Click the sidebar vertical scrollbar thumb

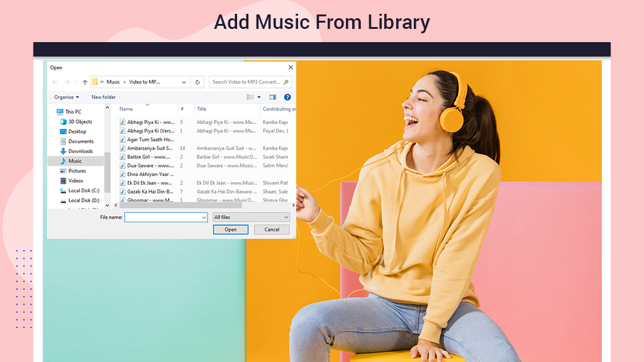(107, 172)
